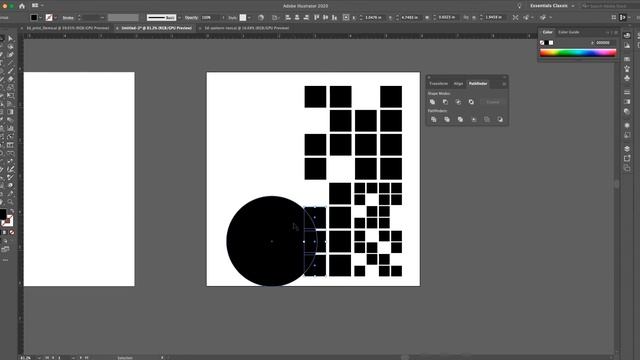The height and width of the screenshot is (360, 640).
Task: Click the Outline pathfinder icon
Action: [487, 119]
